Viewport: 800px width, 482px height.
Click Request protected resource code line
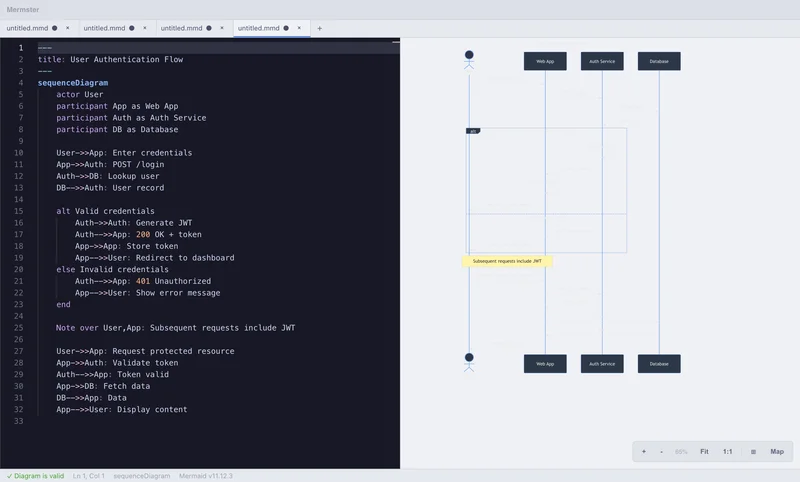[145, 351]
